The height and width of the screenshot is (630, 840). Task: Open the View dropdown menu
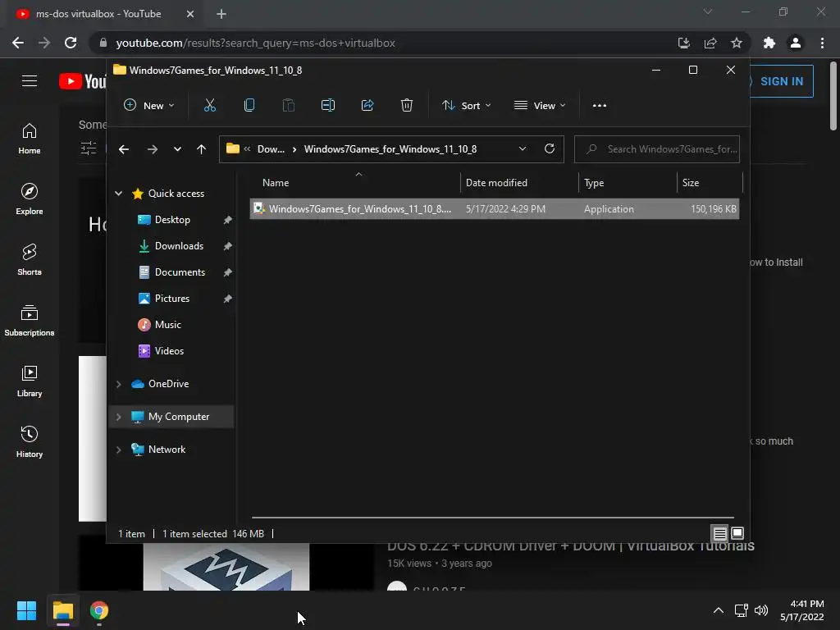coord(540,106)
